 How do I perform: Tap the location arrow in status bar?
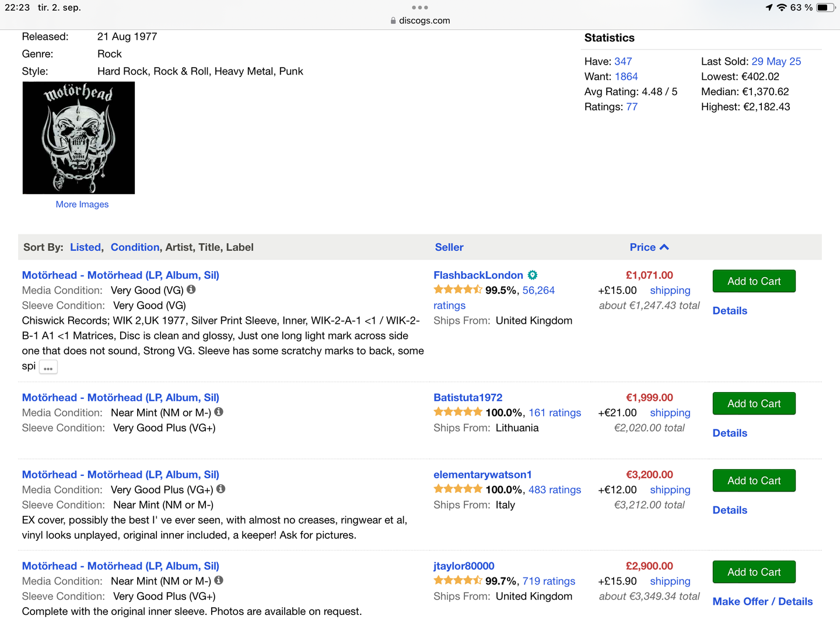point(769,8)
